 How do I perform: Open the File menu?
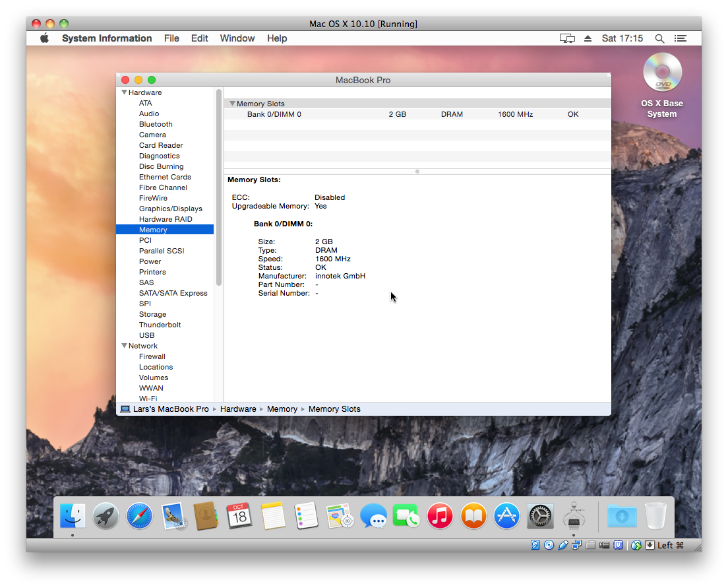[x=171, y=38]
